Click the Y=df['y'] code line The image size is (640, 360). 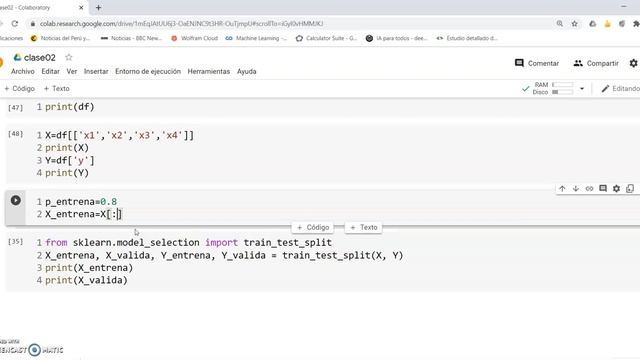tap(70, 160)
